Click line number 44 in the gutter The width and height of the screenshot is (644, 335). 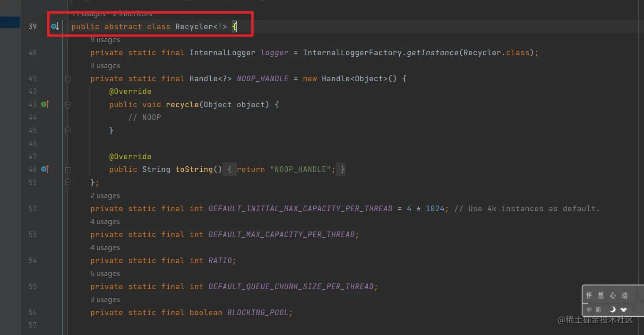(32, 118)
